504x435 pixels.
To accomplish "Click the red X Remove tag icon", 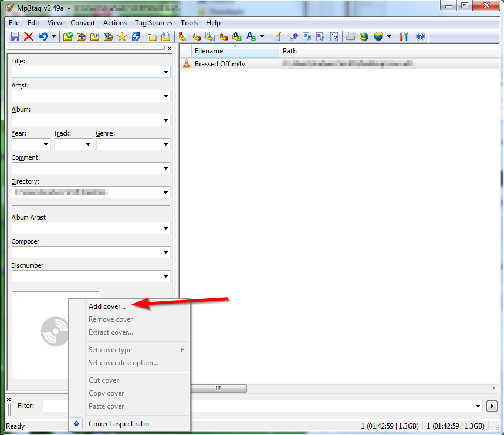I will pos(28,36).
